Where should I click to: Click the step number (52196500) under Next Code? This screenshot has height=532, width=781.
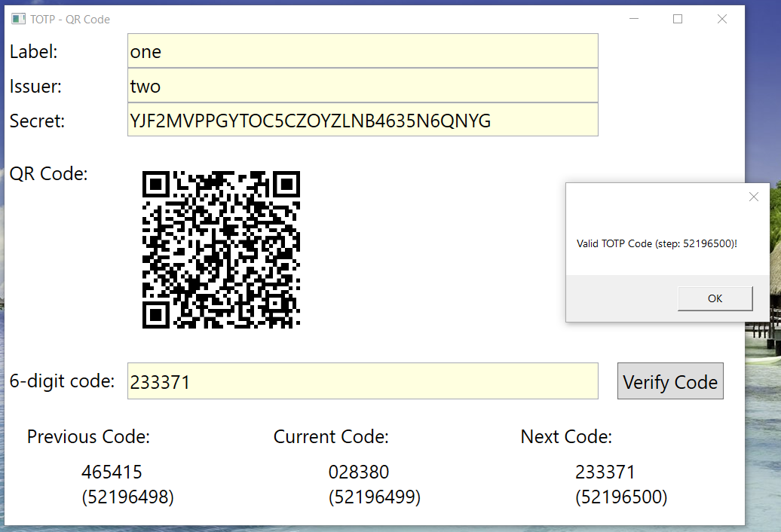click(621, 497)
